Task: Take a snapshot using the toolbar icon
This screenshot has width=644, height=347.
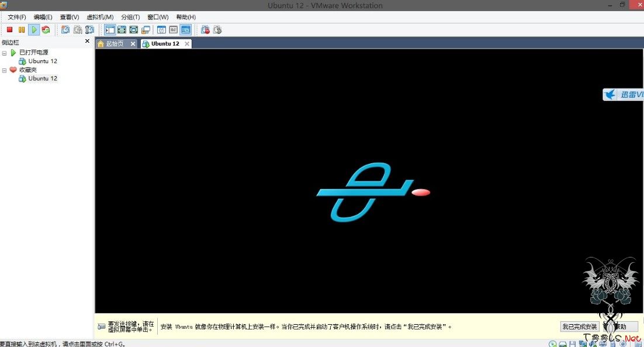Action: [65, 30]
